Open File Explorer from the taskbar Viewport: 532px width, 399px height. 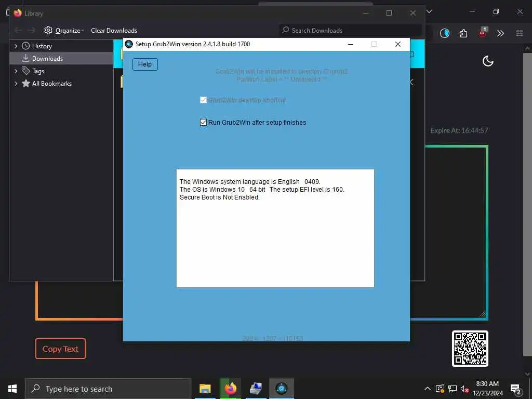click(x=205, y=389)
